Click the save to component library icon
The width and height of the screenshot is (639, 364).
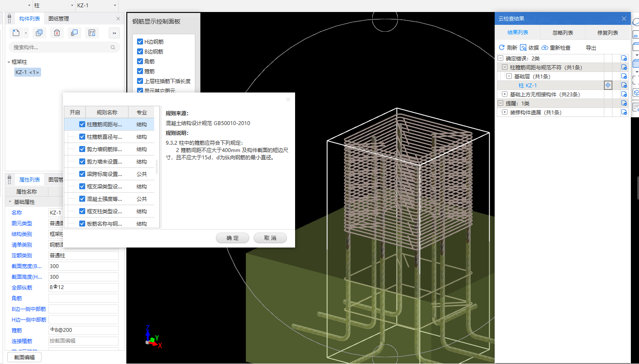(x=92, y=33)
